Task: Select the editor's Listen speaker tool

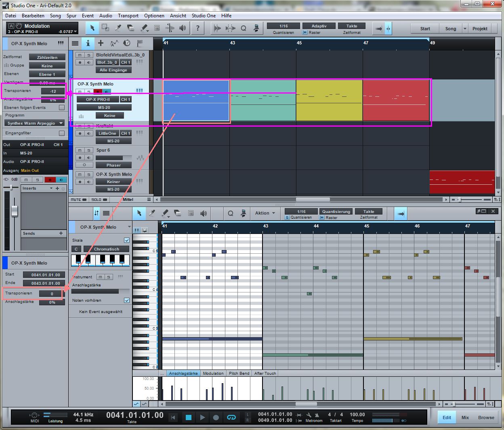Action: coord(204,213)
